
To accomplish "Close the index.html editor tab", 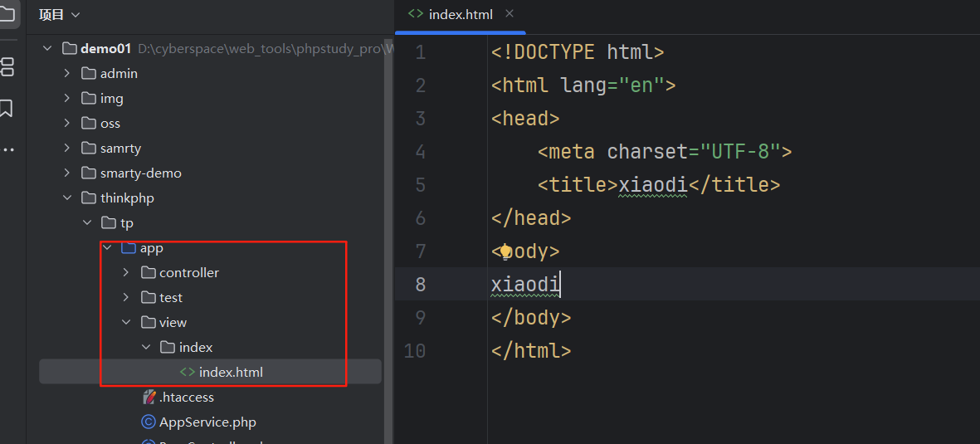I will click(x=510, y=14).
